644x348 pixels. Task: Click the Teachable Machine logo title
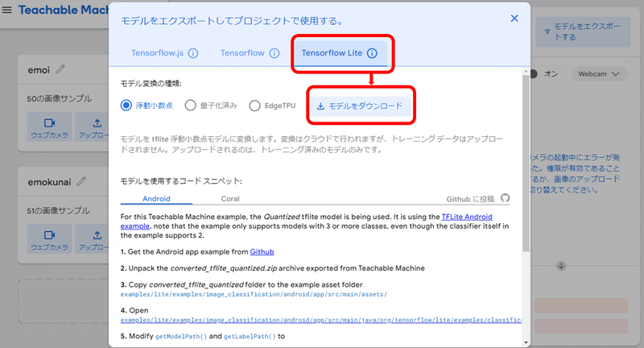click(x=64, y=10)
